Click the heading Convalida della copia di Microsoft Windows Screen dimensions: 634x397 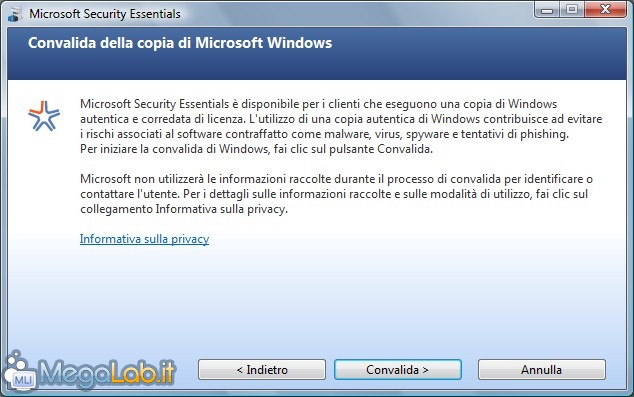[x=180, y=43]
